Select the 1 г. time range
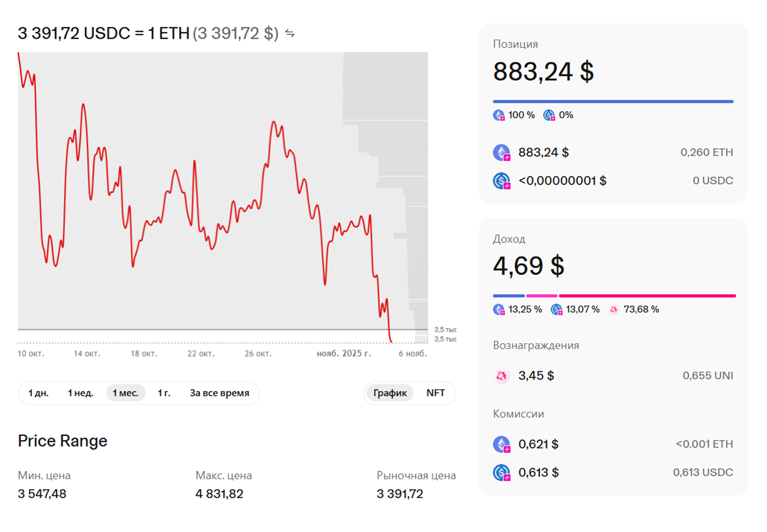This screenshot has height=532, width=767. pyautogui.click(x=163, y=393)
